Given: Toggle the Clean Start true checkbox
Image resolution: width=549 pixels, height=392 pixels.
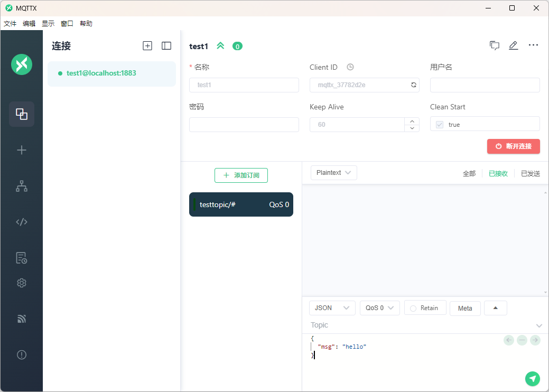Looking at the screenshot, I should 440,125.
